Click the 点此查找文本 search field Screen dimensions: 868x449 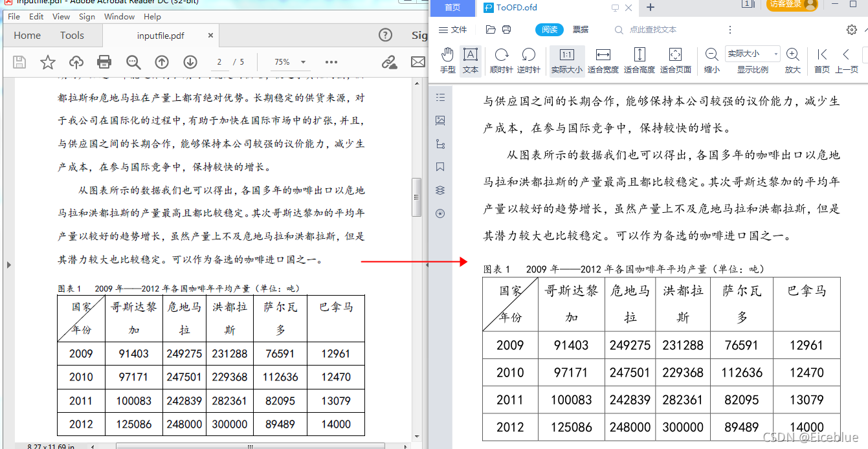pos(652,30)
